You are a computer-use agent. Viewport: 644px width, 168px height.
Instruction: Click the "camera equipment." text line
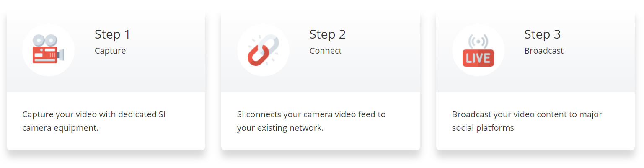(60, 128)
